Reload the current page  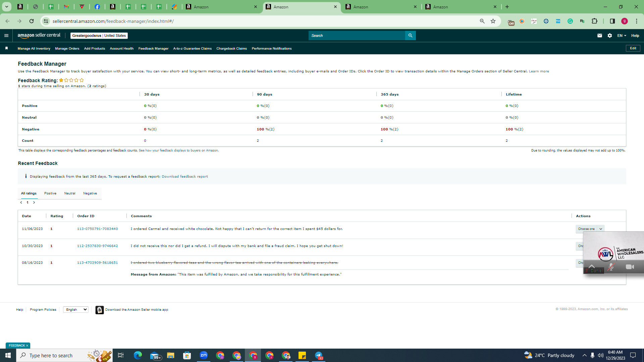pos(32,21)
